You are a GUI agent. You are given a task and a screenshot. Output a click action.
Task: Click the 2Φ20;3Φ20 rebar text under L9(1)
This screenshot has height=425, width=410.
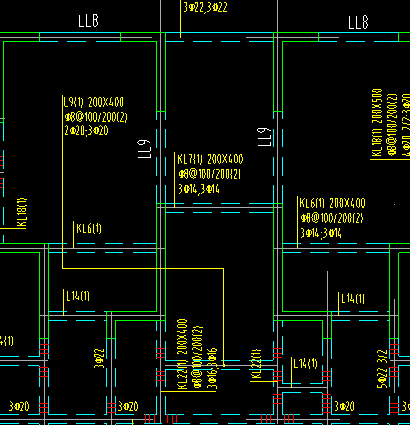[x=86, y=130]
